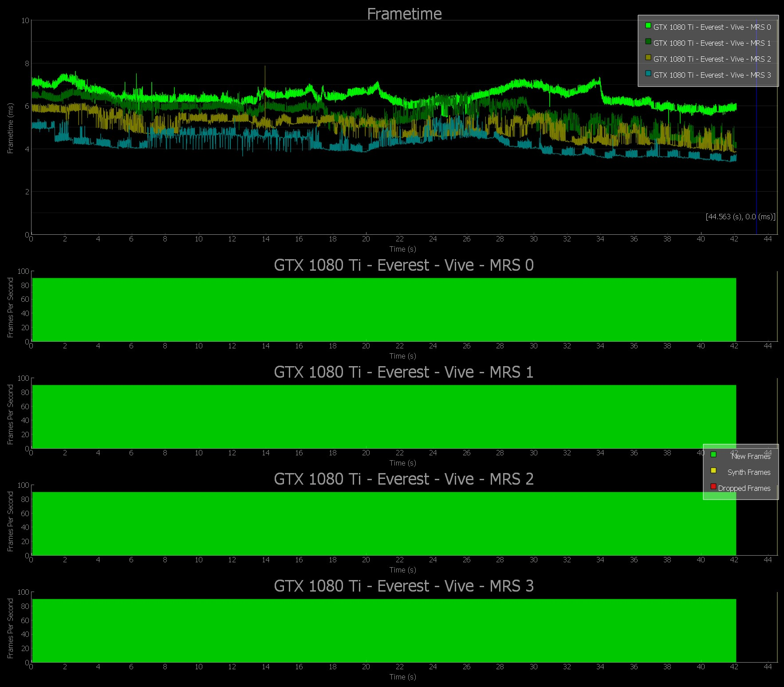Select the 'GTX 1080 Ti - Everest - Vive - MRS 3' legend label
The image size is (784, 687).
712,75
